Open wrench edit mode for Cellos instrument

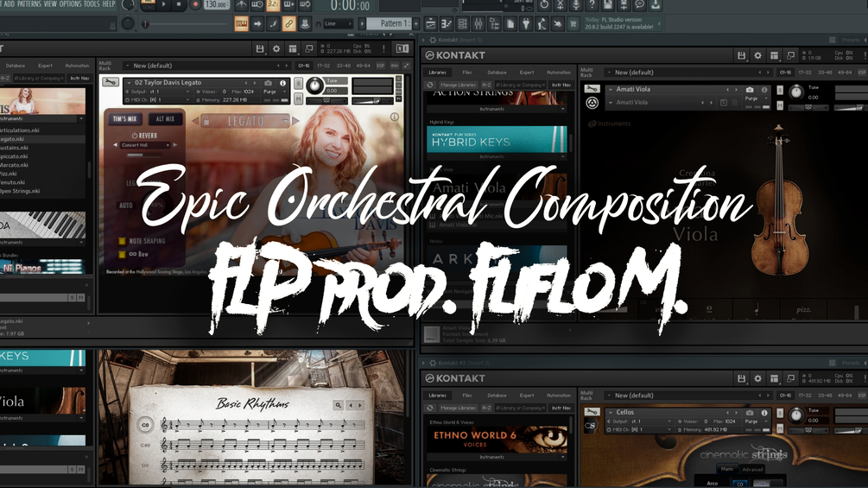pyautogui.click(x=592, y=412)
